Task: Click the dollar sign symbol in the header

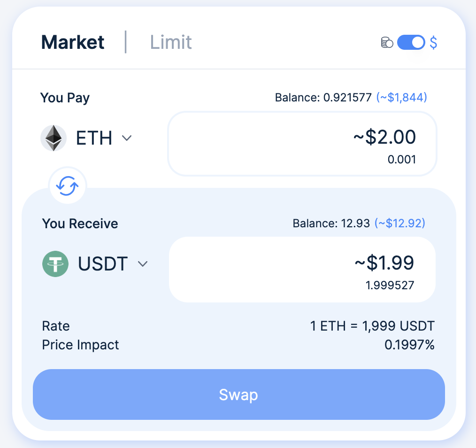Action: [432, 42]
